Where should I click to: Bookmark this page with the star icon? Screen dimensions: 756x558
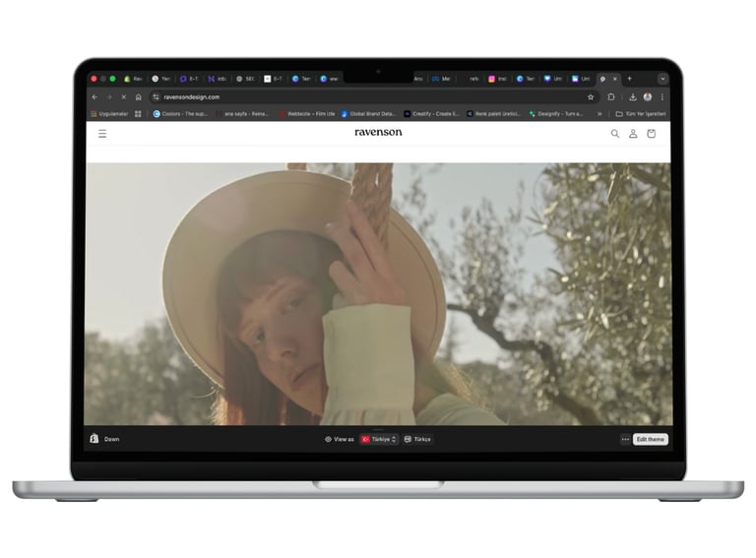point(591,96)
